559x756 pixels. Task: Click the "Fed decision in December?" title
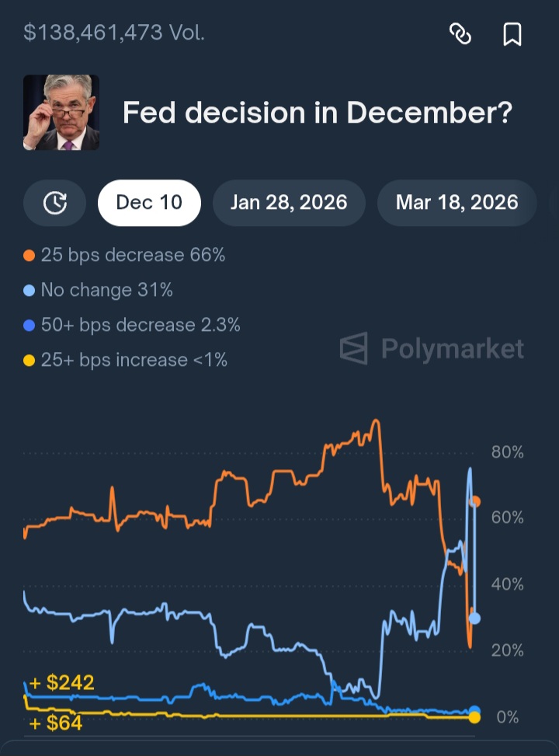pos(318,113)
